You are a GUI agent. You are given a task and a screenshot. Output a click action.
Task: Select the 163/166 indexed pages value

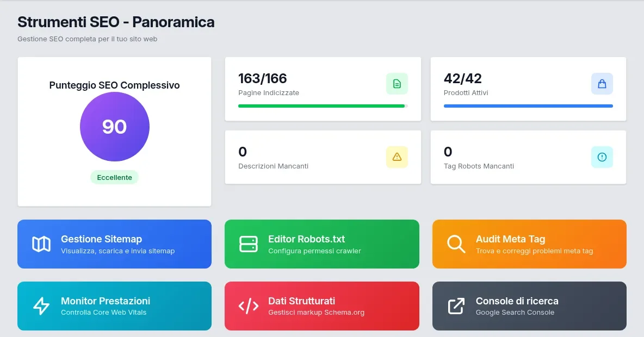[263, 78]
